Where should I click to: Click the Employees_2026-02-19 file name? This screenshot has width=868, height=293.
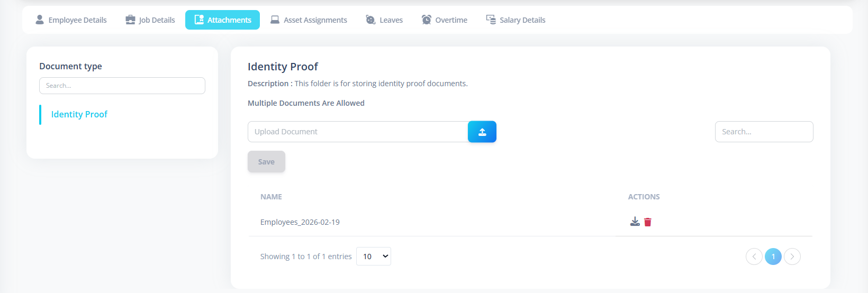[x=300, y=222]
